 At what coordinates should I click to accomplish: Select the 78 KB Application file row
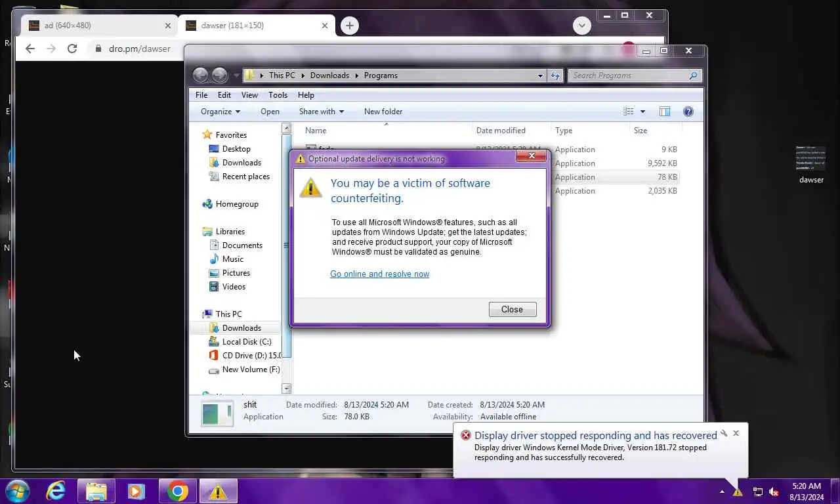pos(491,177)
